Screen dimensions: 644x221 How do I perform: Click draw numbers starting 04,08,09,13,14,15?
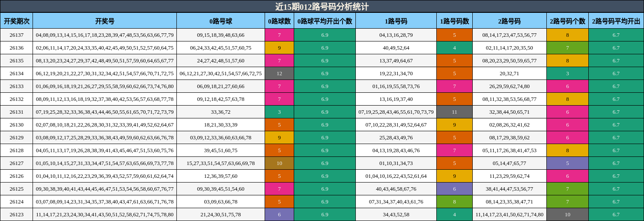(x=105, y=35)
